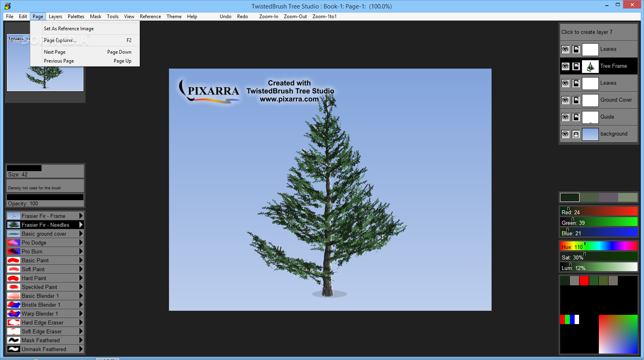Click to create layer 7
The image size is (644, 360).
pos(599,32)
